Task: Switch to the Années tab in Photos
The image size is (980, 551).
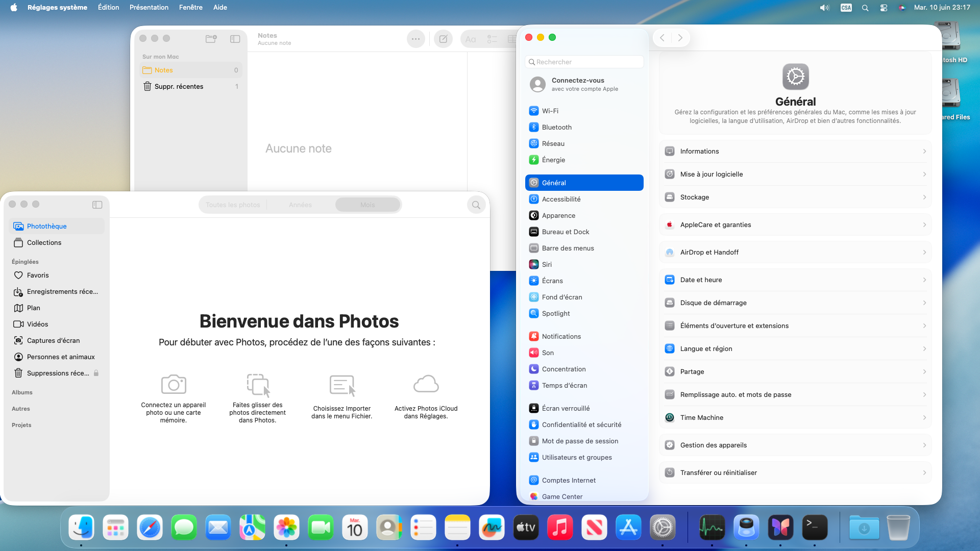Action: pos(300,205)
